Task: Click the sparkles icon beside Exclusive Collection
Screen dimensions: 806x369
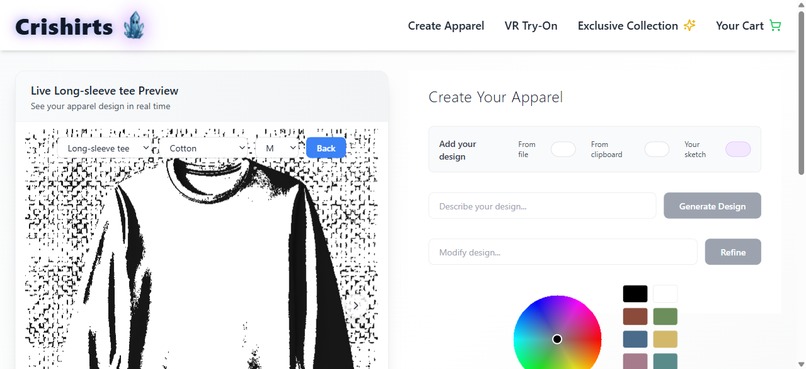Action: [689, 26]
